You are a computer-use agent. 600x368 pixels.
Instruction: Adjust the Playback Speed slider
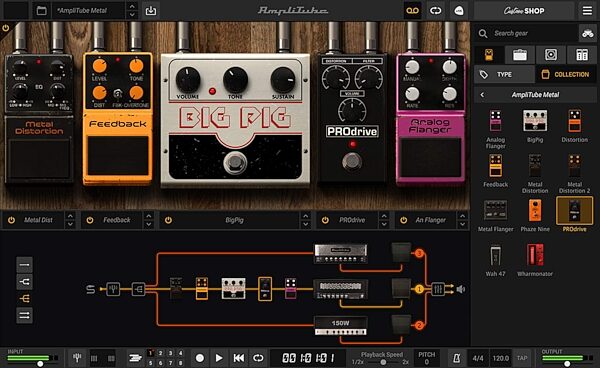[383, 362]
